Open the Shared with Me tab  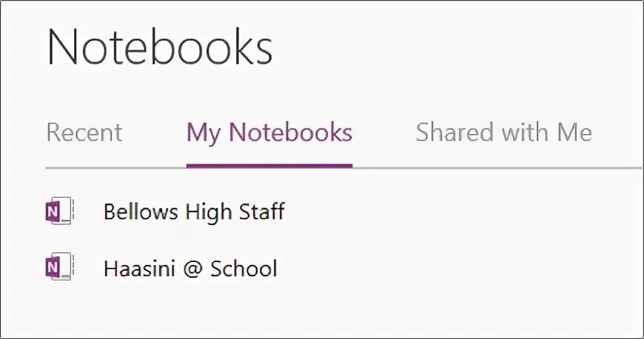click(x=503, y=133)
